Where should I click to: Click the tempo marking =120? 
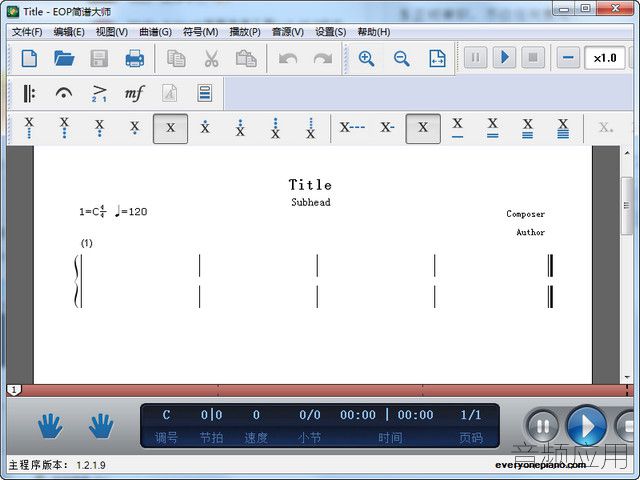[x=131, y=211]
